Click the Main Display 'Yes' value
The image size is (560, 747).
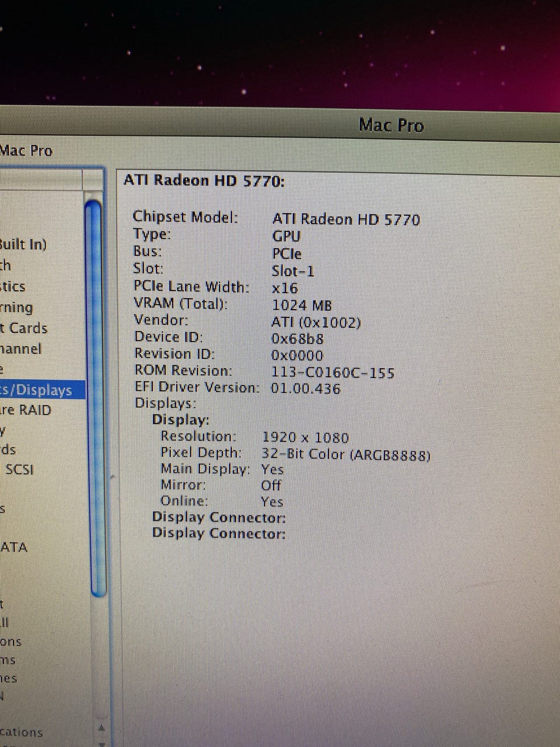tap(272, 470)
